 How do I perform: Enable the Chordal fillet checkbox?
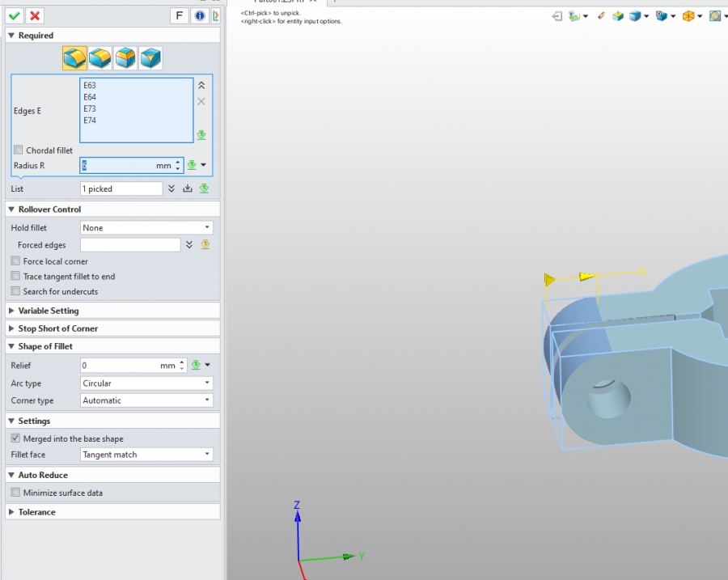point(18,150)
